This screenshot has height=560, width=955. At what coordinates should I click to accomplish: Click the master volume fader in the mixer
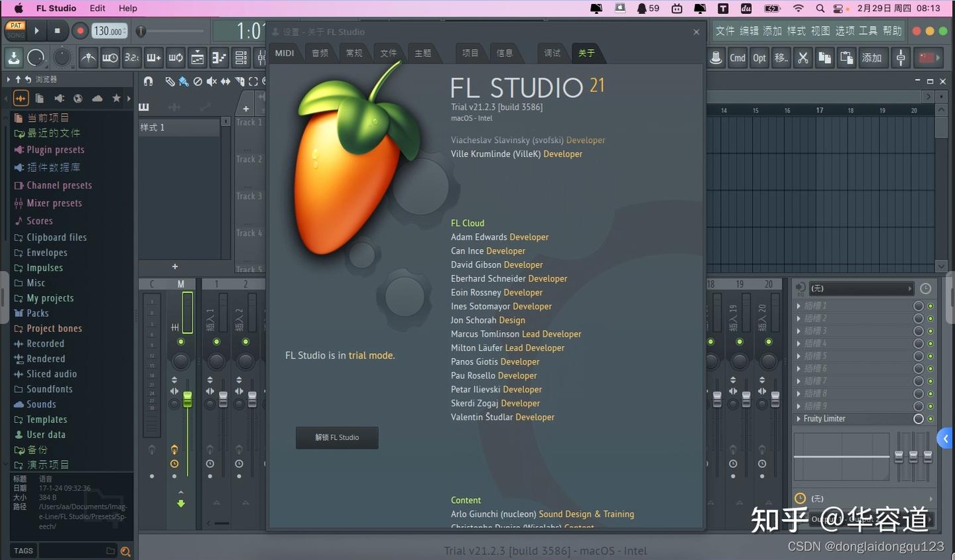[188, 398]
